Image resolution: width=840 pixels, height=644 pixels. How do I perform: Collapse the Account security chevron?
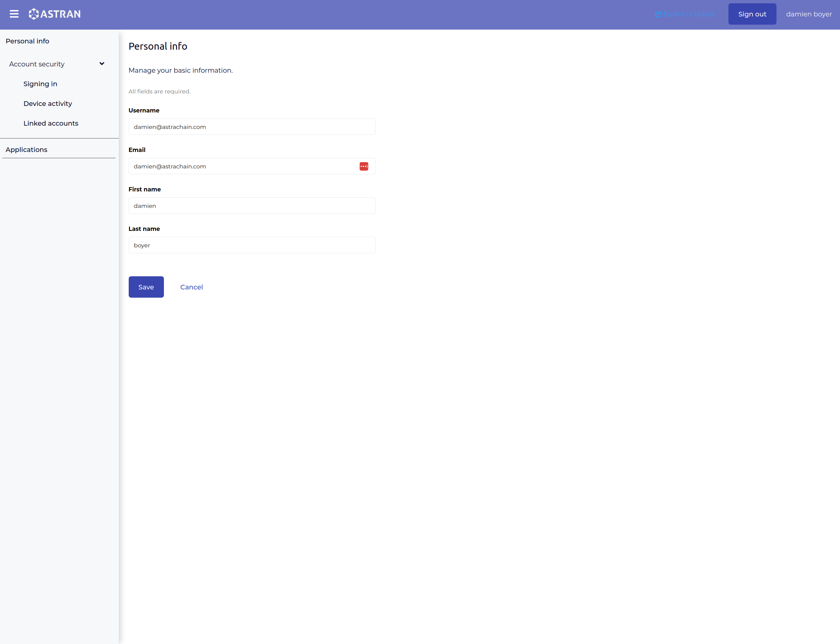102,63
